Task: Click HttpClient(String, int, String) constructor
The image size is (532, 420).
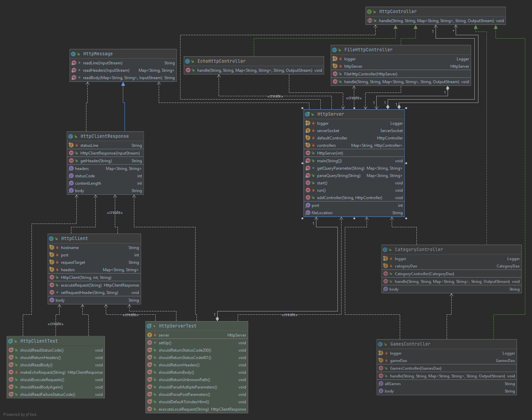Action: [x=94, y=278]
